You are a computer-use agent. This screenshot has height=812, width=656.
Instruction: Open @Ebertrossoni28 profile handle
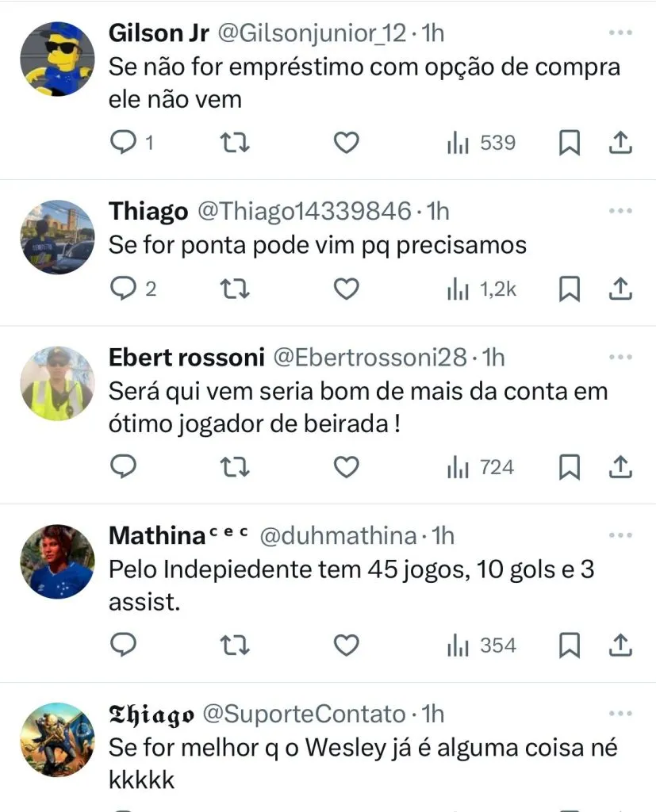(x=370, y=358)
